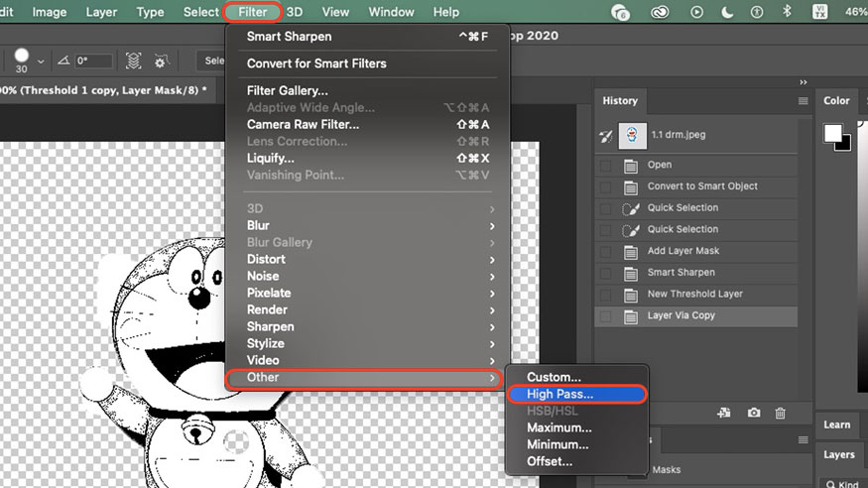868x488 pixels.
Task: Open the Type menu
Action: (150, 12)
